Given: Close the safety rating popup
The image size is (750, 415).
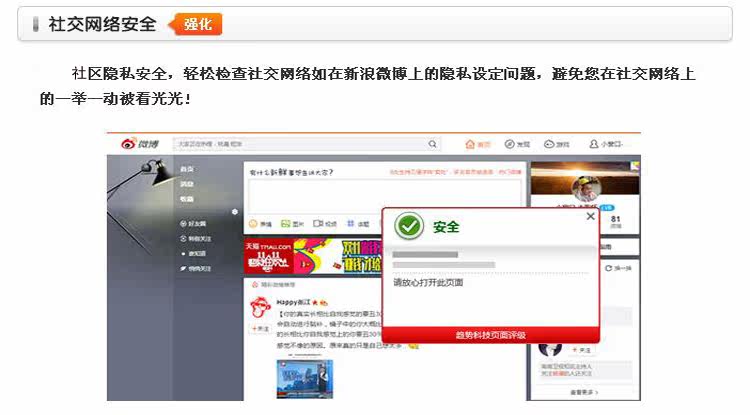Looking at the screenshot, I should click(591, 217).
